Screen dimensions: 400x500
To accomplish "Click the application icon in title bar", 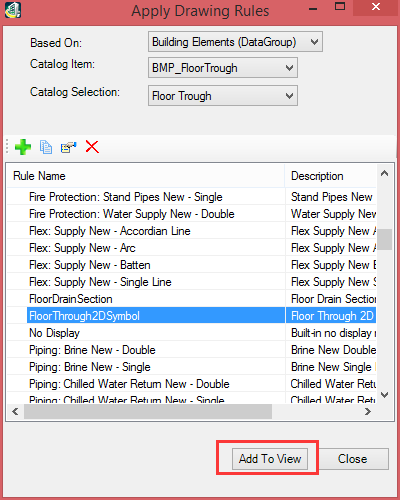I will (13, 10).
